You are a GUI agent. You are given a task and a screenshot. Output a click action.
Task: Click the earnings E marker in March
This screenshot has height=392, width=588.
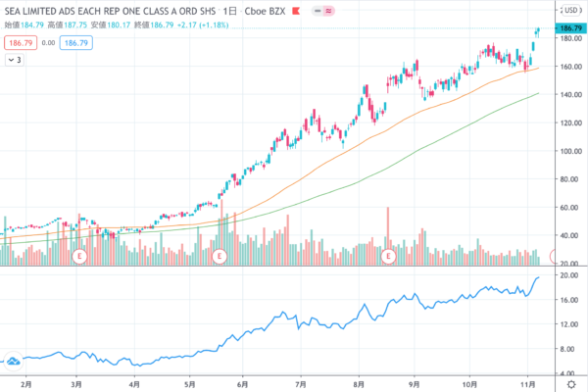(79, 257)
